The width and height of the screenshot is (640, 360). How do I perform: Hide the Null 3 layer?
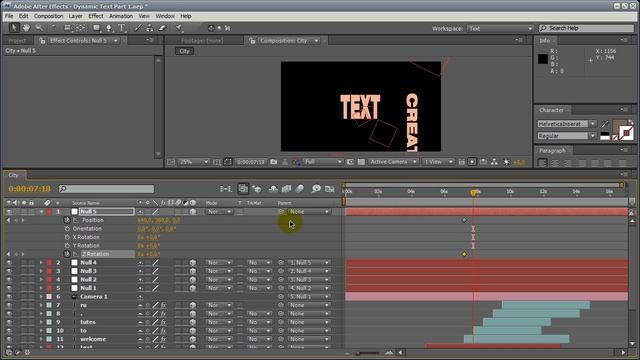[9, 271]
